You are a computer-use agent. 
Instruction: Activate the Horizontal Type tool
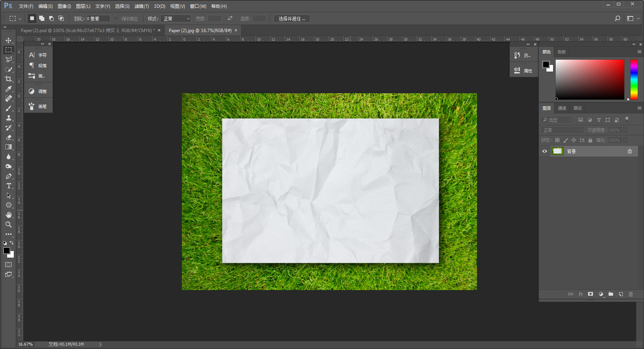coord(9,186)
